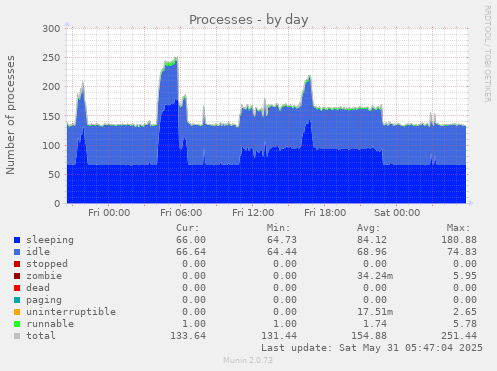This screenshot has height=371, width=497.
Task: Click the 'Fri 06:00' time axis label
Action: click(181, 213)
